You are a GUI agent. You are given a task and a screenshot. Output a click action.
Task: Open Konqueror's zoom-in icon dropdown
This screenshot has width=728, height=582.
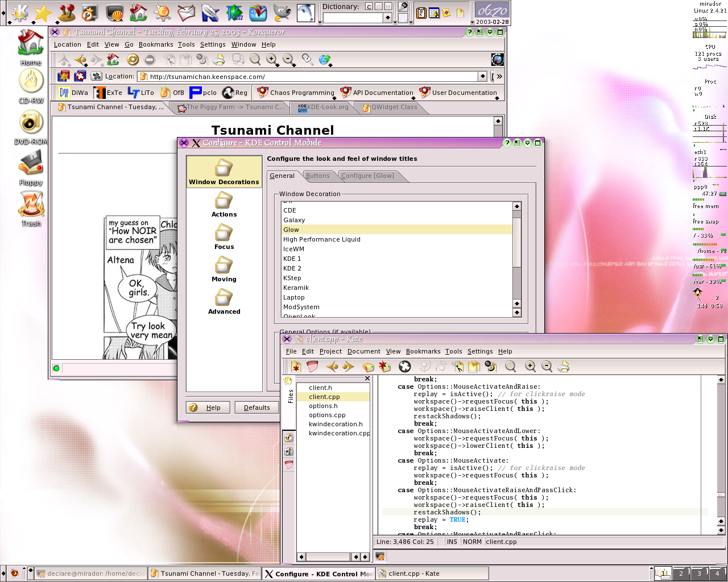click(278, 66)
